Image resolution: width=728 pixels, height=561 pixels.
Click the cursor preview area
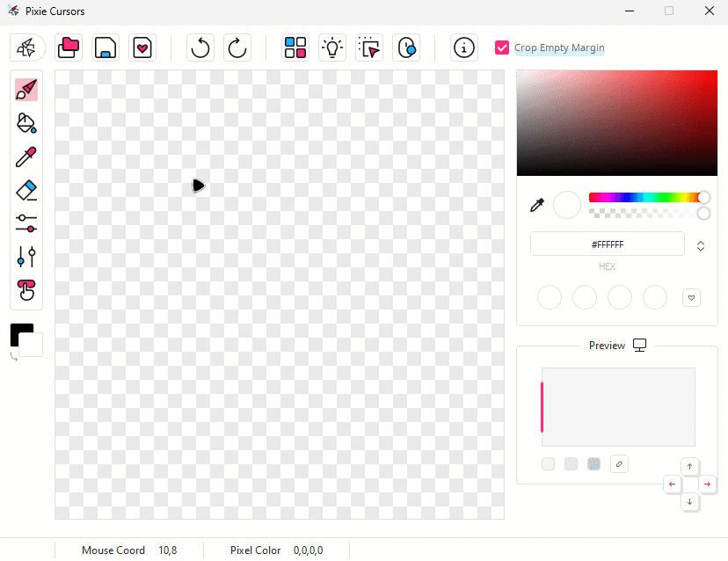click(618, 407)
